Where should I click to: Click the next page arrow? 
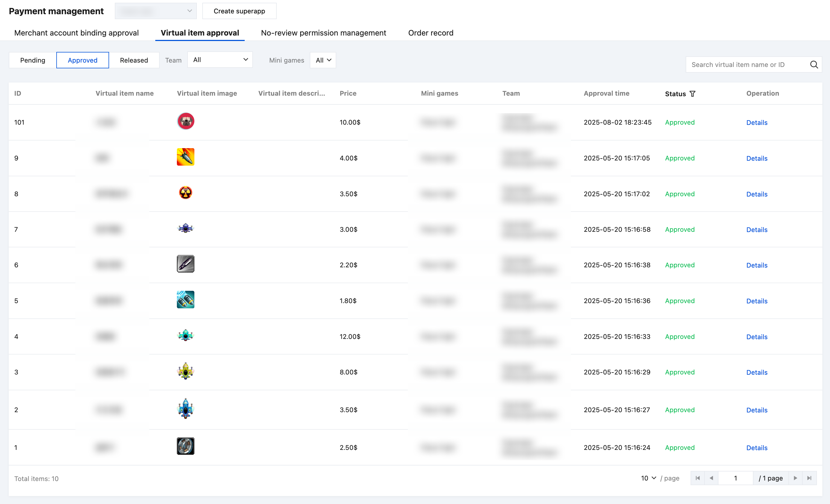click(795, 478)
